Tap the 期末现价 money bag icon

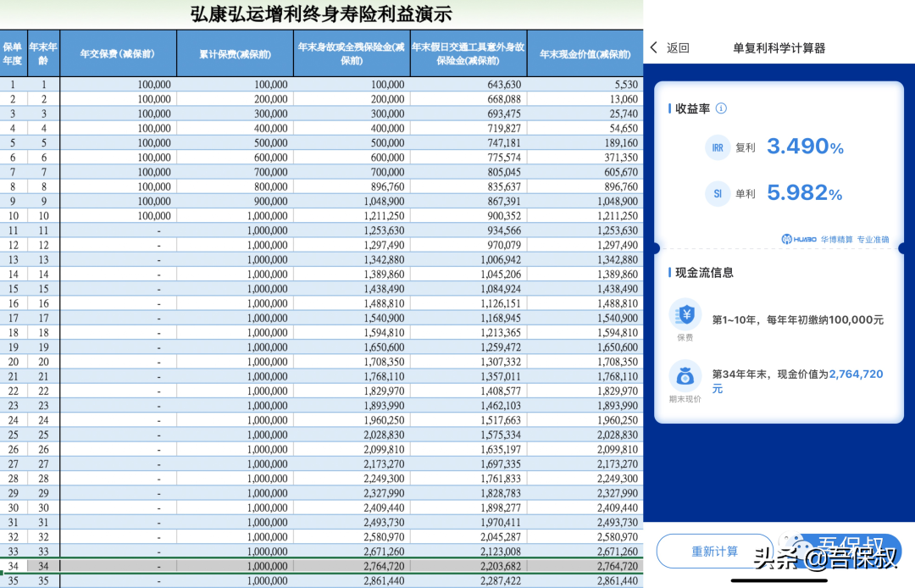685,377
